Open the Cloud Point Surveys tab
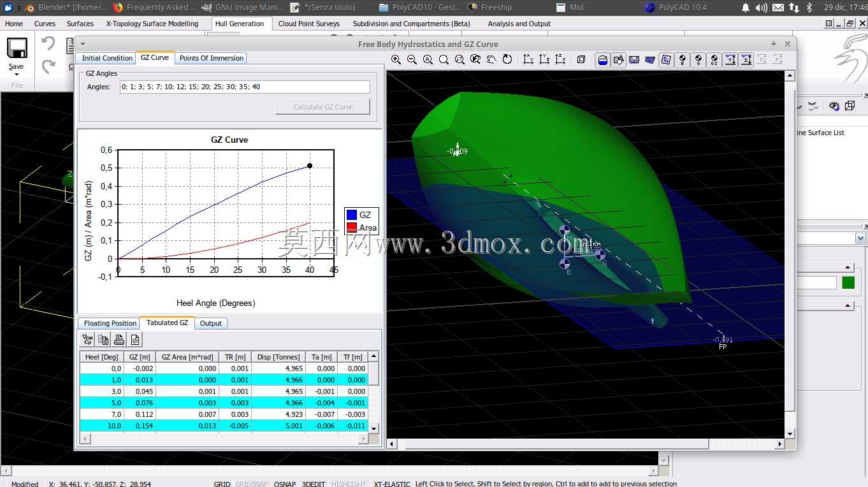Viewport: 868px width, 487px height. point(309,24)
